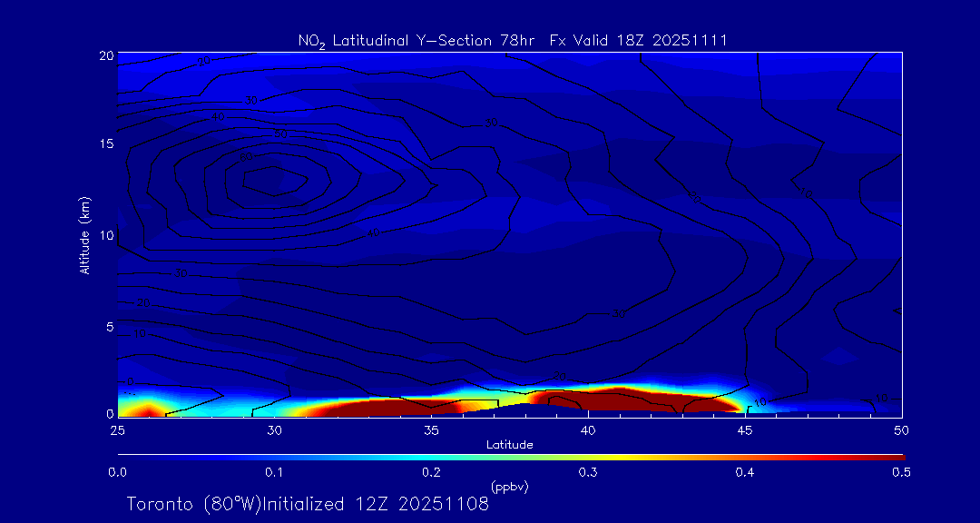This screenshot has width=980, height=523.
Task: Click the red NO2 plume near latitude 41
Action: pyautogui.click(x=617, y=398)
